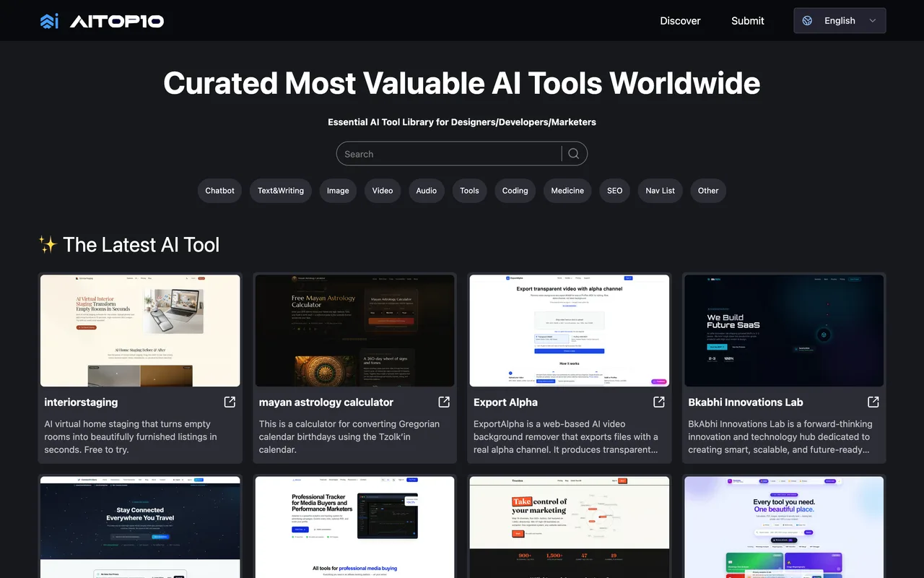Filter by Tools category
Viewport: 924px width, 578px height.
click(x=469, y=191)
